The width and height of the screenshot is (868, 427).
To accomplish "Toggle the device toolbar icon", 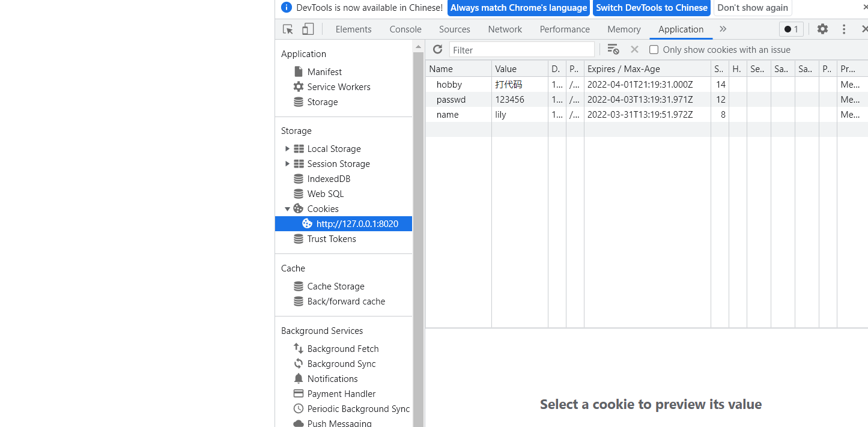I will click(308, 29).
